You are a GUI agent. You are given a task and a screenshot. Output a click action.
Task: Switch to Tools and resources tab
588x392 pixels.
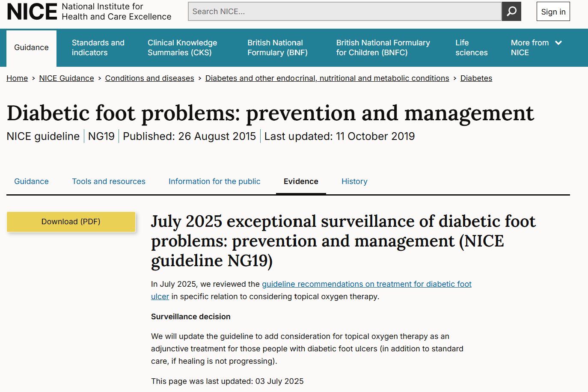point(109,181)
